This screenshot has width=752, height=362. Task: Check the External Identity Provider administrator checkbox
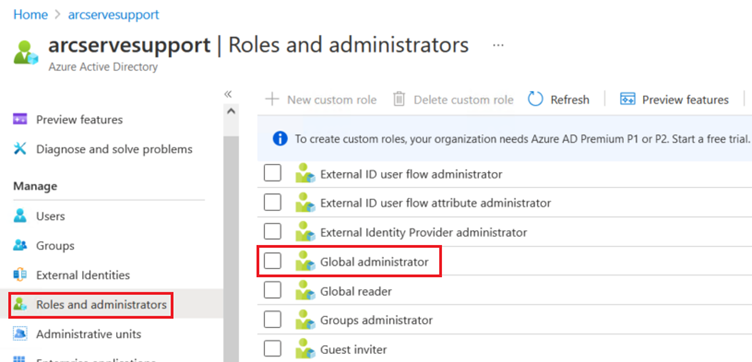pyautogui.click(x=272, y=232)
